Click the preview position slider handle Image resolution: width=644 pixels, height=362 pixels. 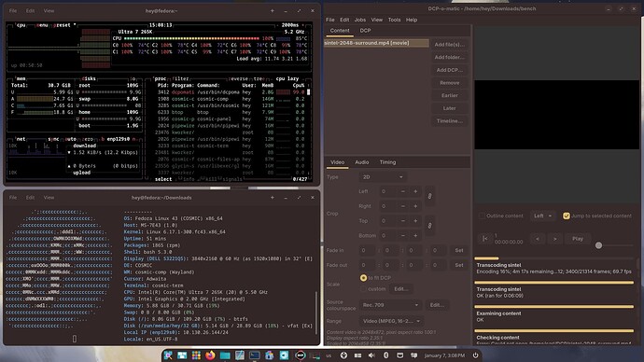pos(598,245)
